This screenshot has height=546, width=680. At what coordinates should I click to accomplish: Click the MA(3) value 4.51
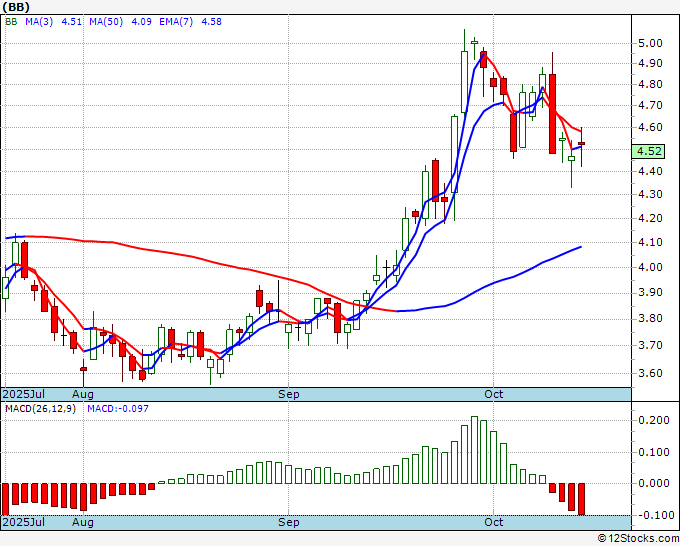(x=72, y=22)
